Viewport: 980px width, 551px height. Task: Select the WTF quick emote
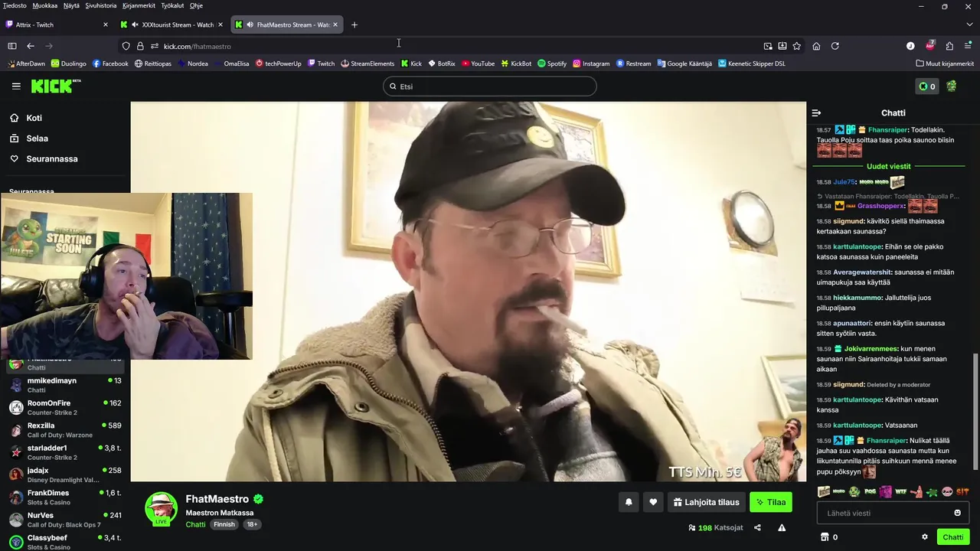coord(900,492)
